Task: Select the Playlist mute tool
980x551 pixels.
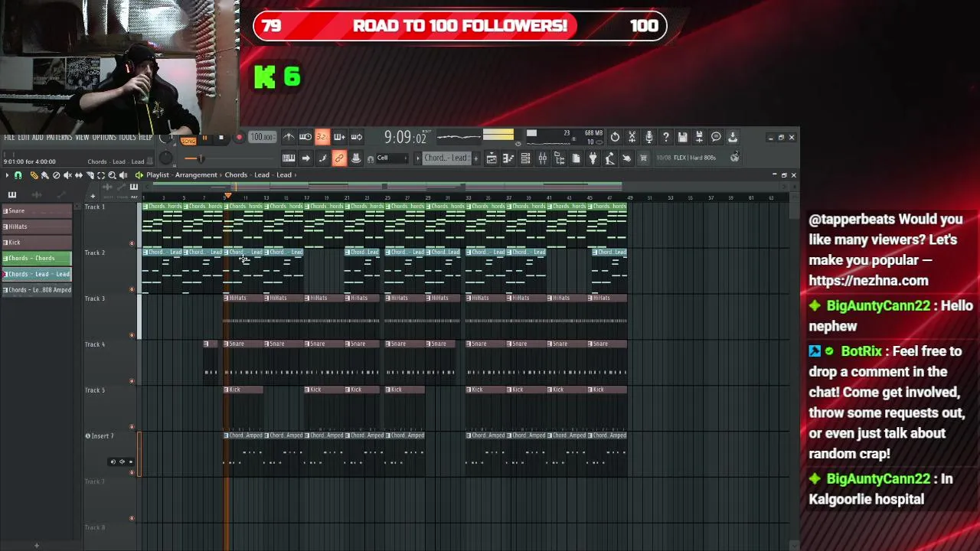Action: click(67, 175)
